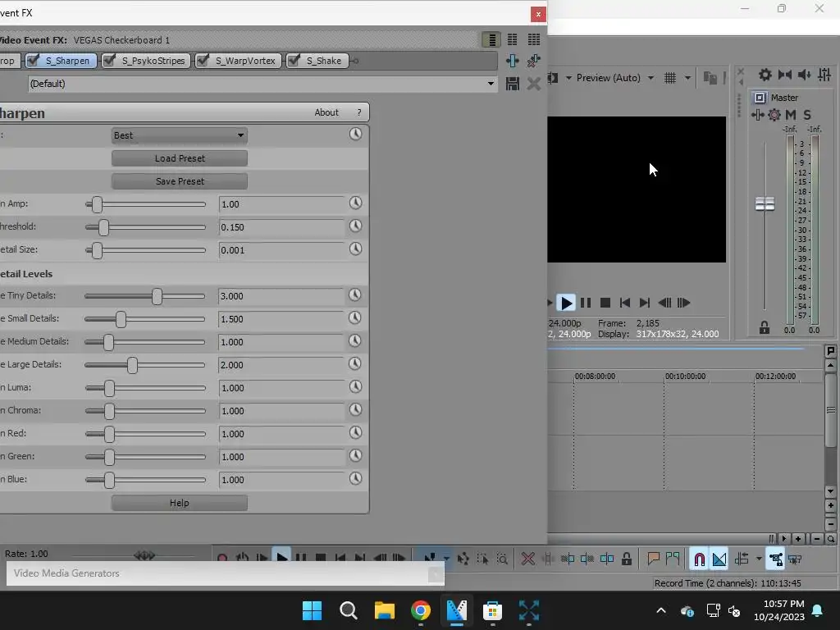
Task: Select the S_Sharpen effect tab
Action: coord(67,61)
